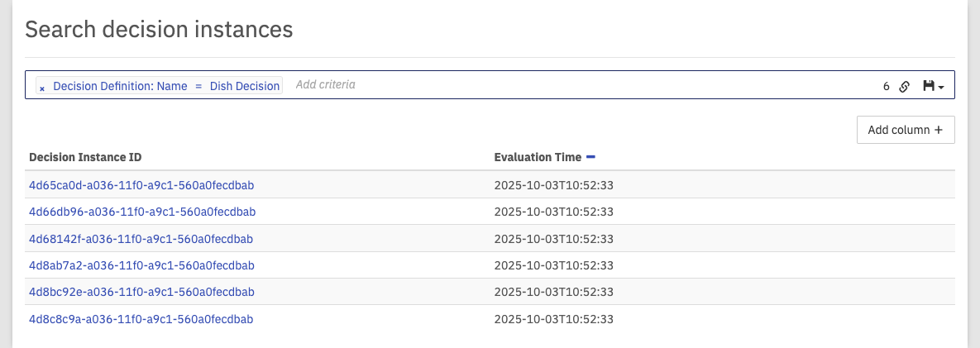Change the equals operator in the criterion
980x348 pixels.
click(x=198, y=86)
